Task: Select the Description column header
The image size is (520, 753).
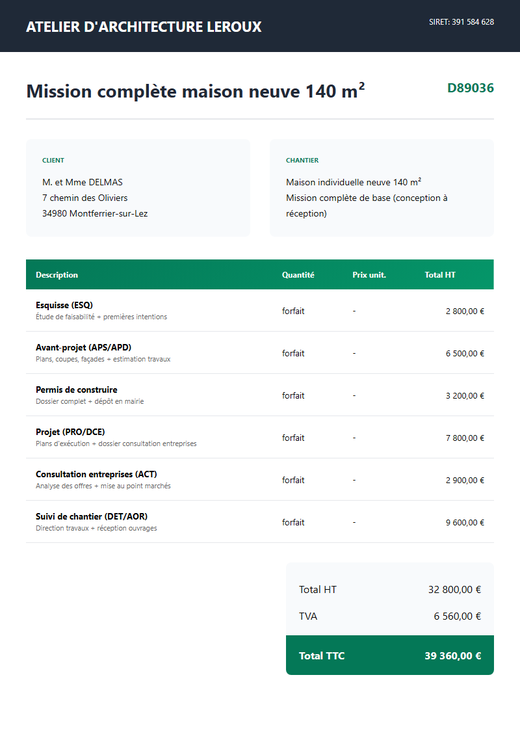Action: (57, 275)
